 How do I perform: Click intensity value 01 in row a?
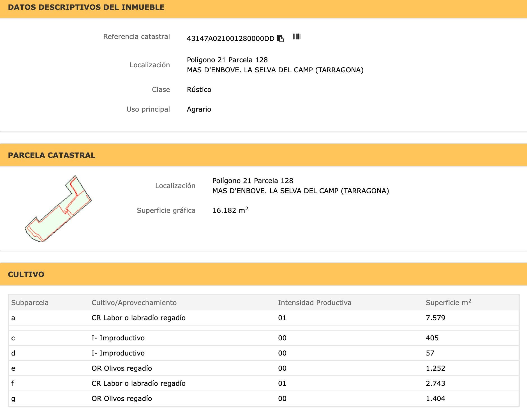tap(282, 318)
